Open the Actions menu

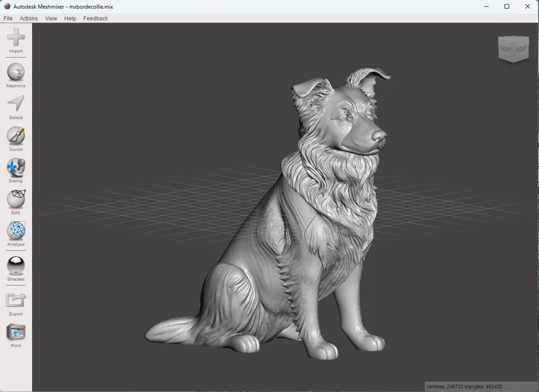point(29,18)
